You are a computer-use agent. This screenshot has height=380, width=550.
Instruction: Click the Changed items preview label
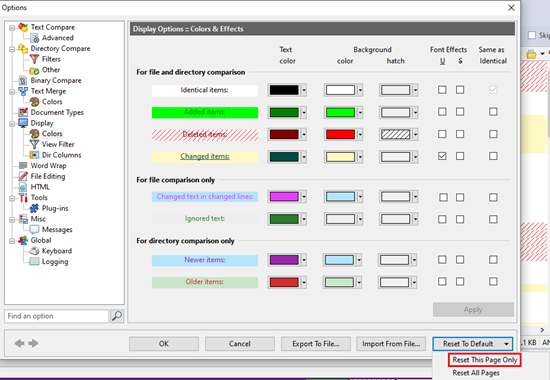205,156
